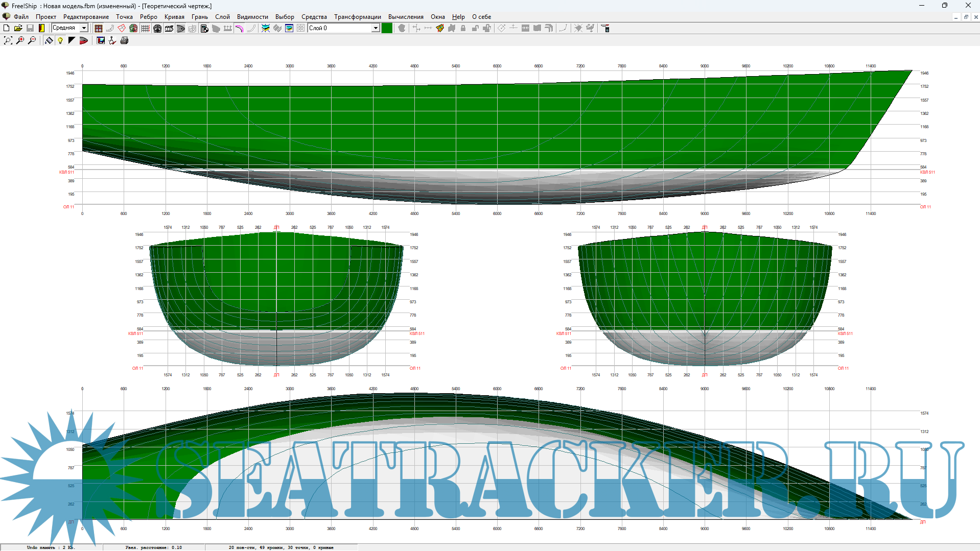980x551 pixels.
Task: Click the side profile view of hull
Action: pyautogui.click(x=460, y=133)
